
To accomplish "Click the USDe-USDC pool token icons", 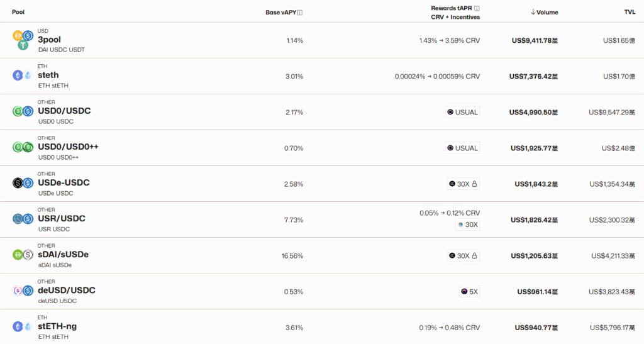I will click(23, 183).
